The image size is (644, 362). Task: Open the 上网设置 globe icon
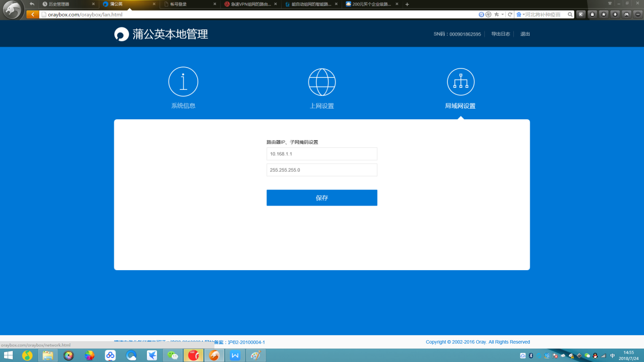pyautogui.click(x=322, y=82)
